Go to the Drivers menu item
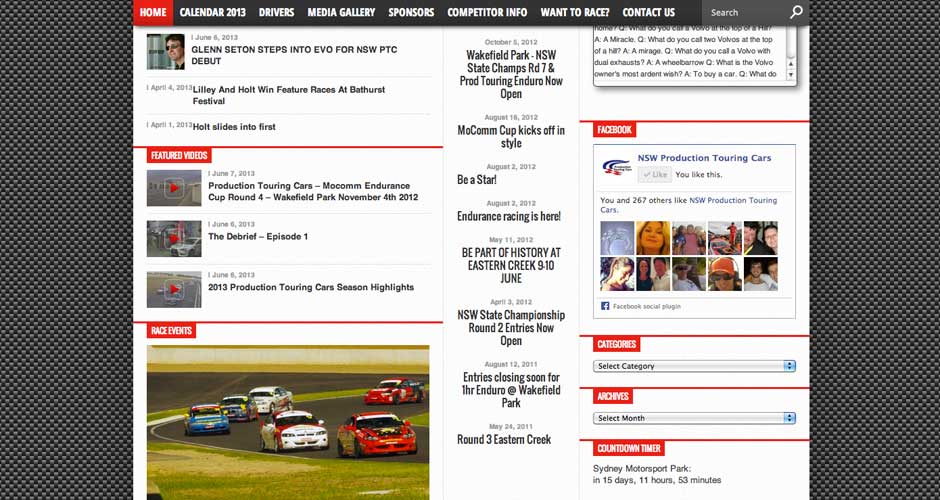The image size is (940, 500). tap(276, 13)
